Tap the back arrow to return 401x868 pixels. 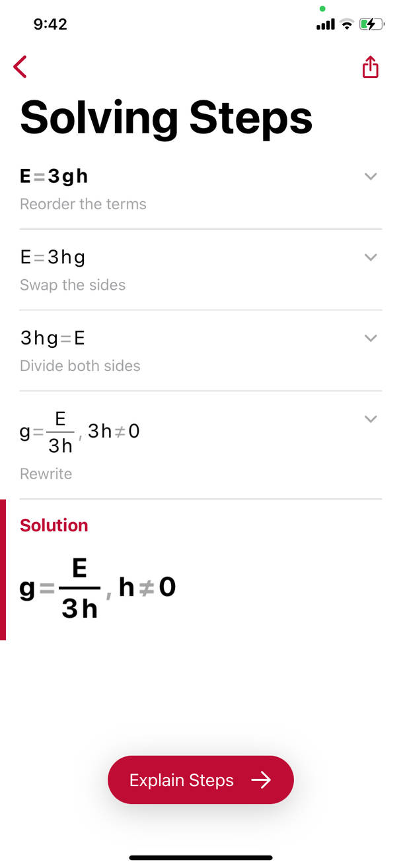click(20, 67)
